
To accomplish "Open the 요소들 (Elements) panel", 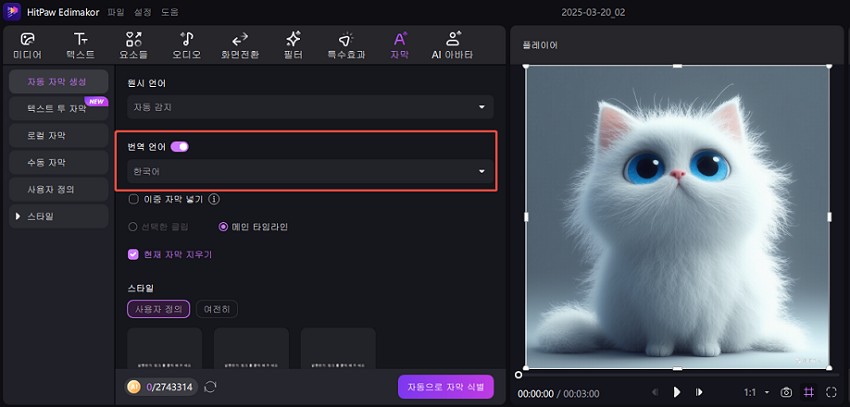I will click(x=133, y=46).
